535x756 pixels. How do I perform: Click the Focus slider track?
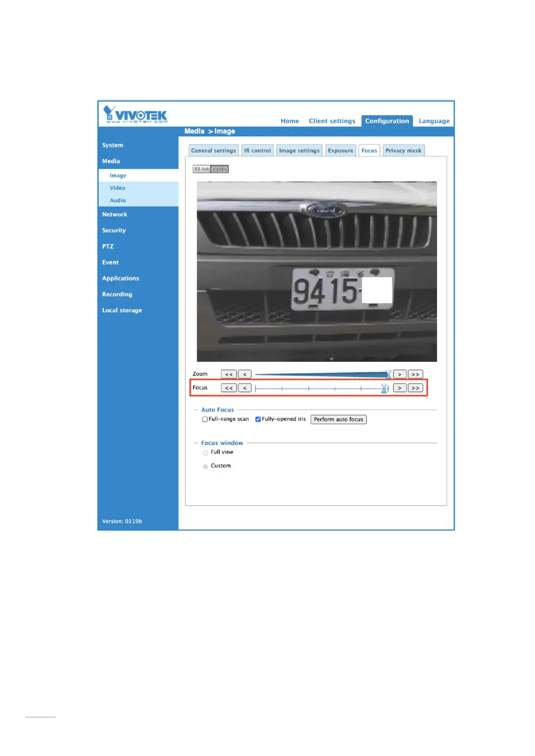tap(322, 388)
